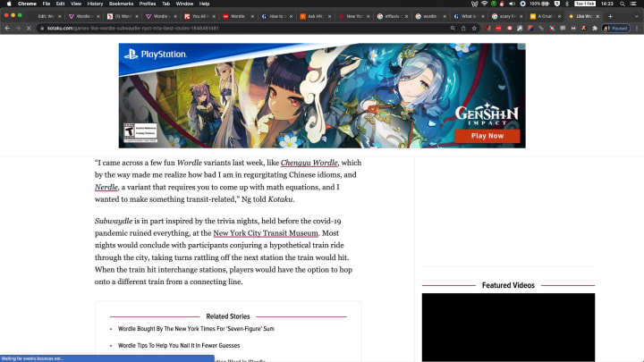Open a new tab with plus button
The height and width of the screenshot is (362, 644).
click(x=610, y=16)
